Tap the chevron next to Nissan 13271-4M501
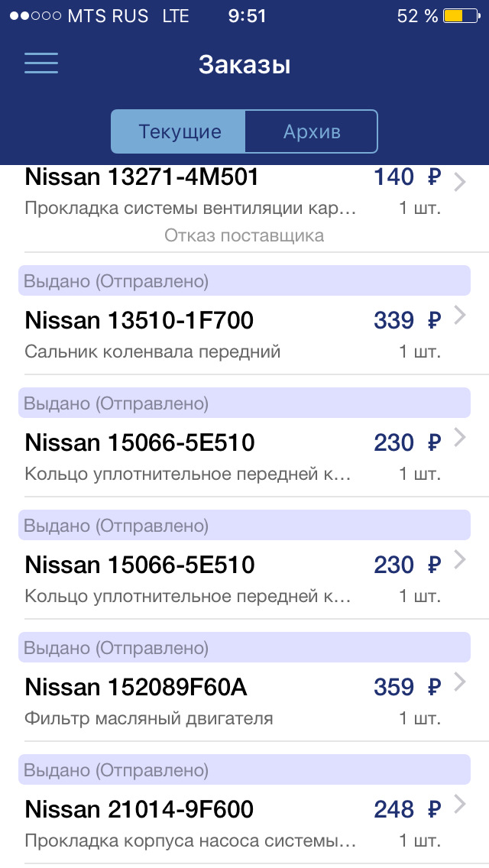This screenshot has width=489, height=868. (459, 182)
